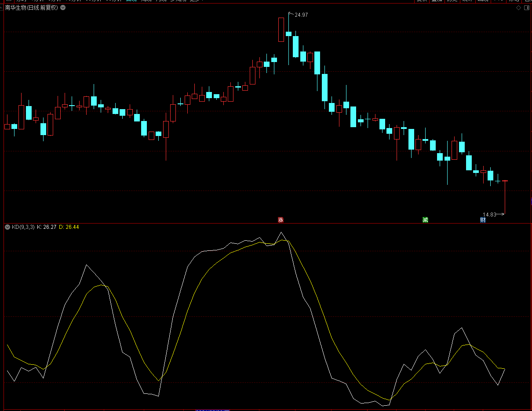Click the KD(9,3,3) indicator label
The image size is (532, 411).
[23, 227]
